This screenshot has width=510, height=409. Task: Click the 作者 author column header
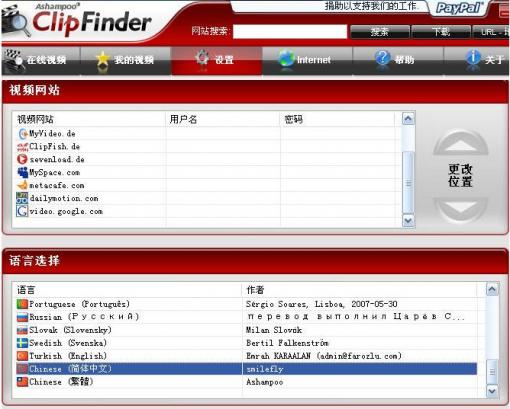359,290
